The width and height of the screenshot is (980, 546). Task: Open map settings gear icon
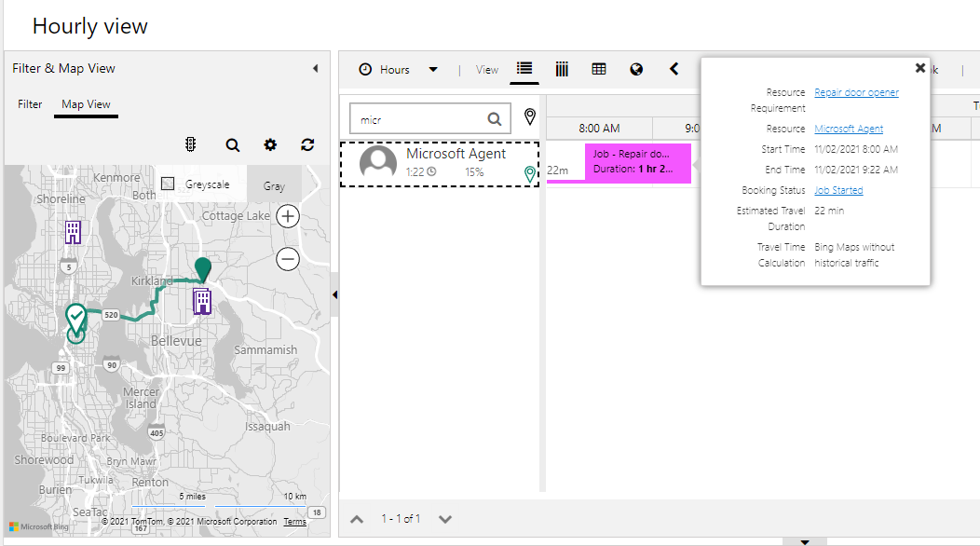click(270, 145)
